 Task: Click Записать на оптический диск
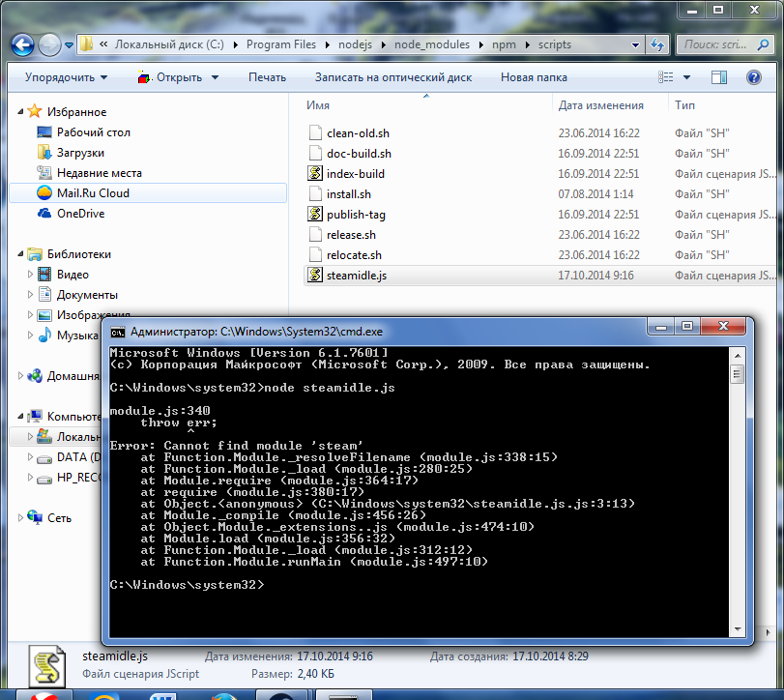393,77
